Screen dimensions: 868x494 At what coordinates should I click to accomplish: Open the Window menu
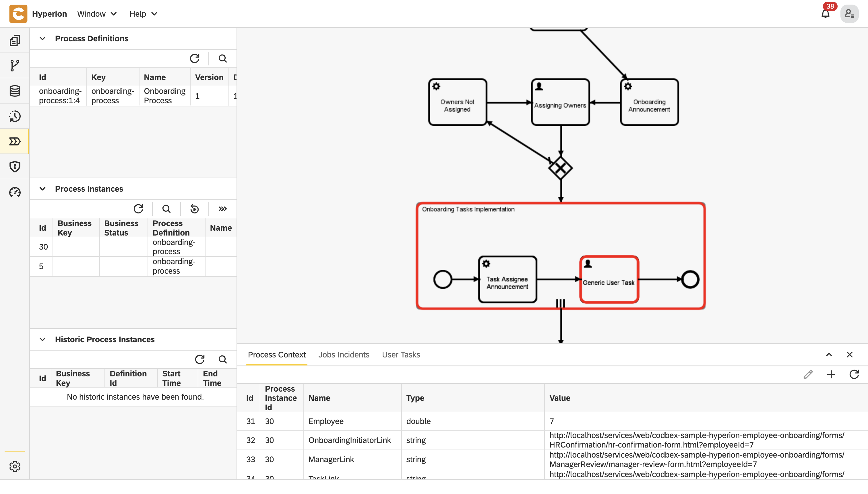click(97, 14)
